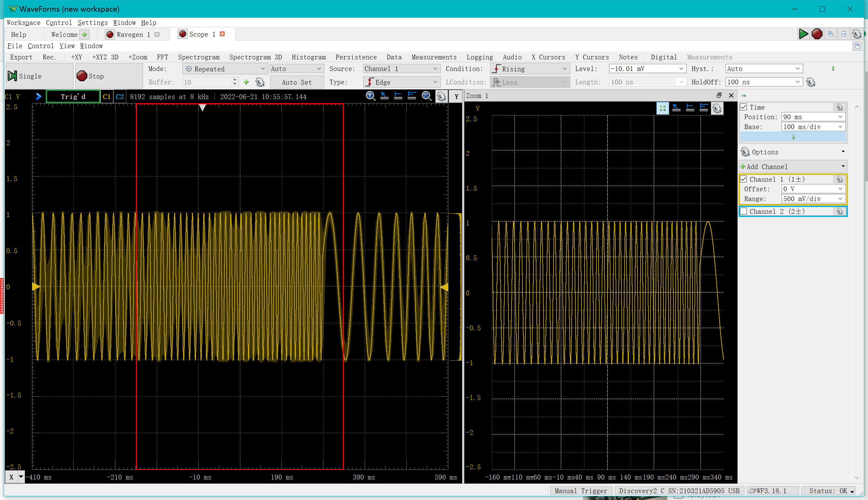Open the Settings menu

pos(92,23)
